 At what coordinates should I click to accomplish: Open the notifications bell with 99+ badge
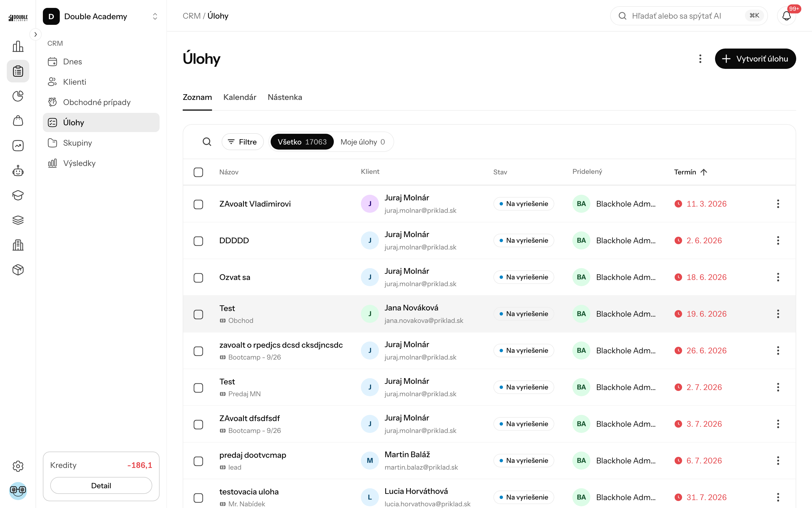tap(787, 16)
